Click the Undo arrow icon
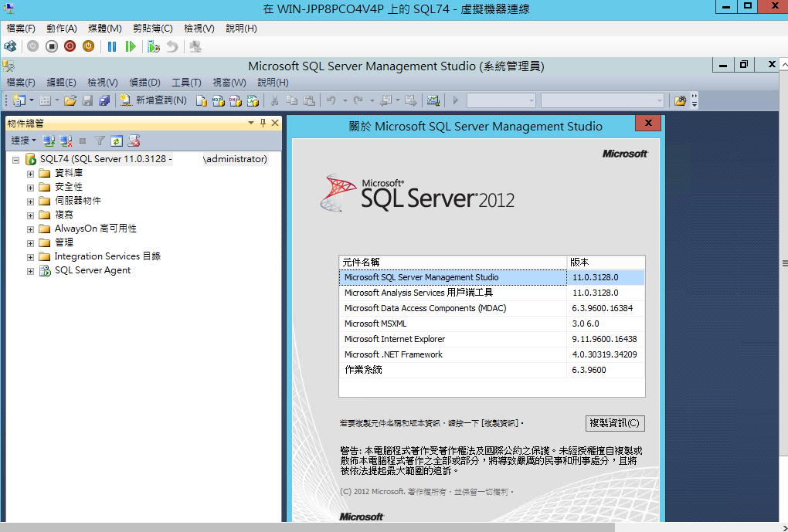This screenshot has width=788, height=532. coord(331,100)
